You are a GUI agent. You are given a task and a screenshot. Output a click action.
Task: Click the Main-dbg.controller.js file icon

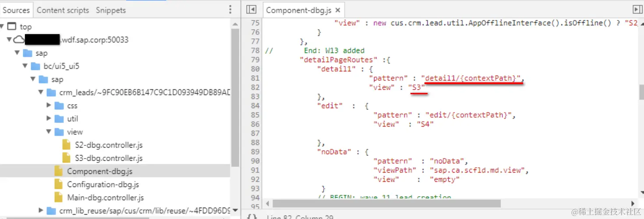point(58,198)
